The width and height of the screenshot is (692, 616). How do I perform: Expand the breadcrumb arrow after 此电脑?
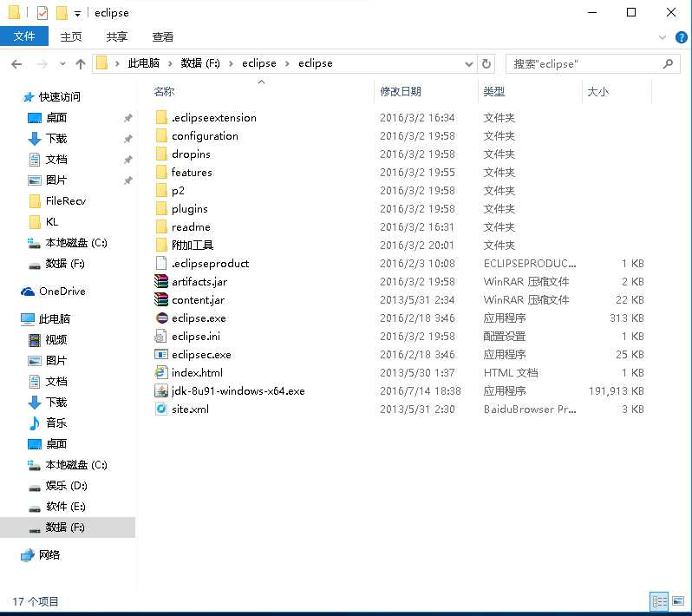170,64
